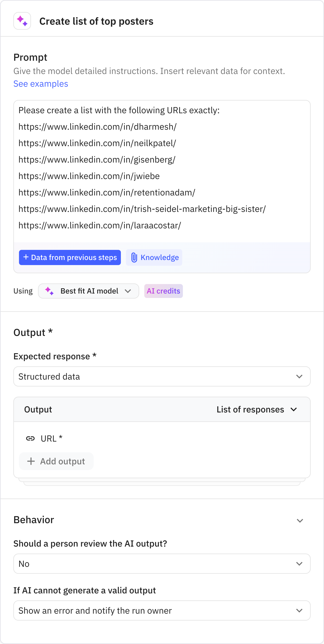Image resolution: width=324 pixels, height=644 pixels.
Task: Collapse the Behavior section chevron
Action: click(x=300, y=520)
